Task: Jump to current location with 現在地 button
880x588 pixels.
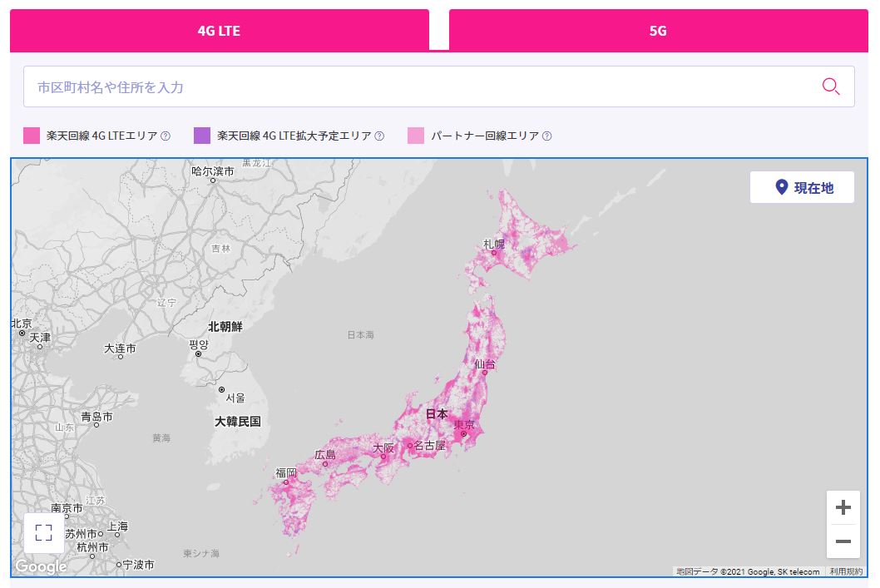Action: pyautogui.click(x=802, y=187)
